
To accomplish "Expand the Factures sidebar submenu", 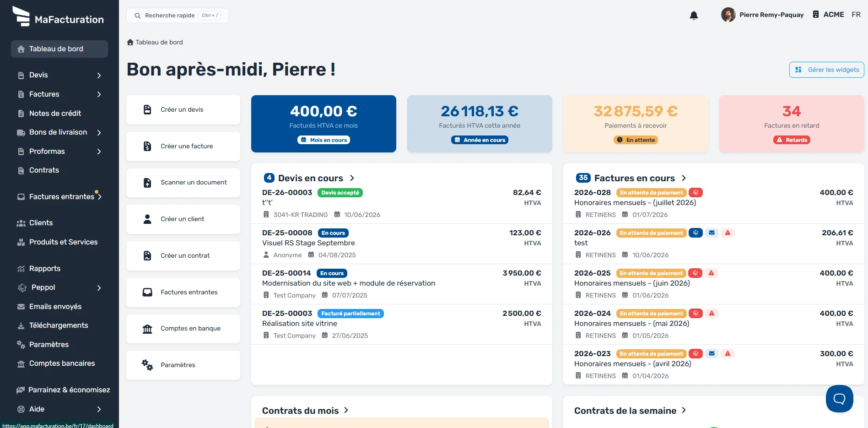I will (99, 94).
